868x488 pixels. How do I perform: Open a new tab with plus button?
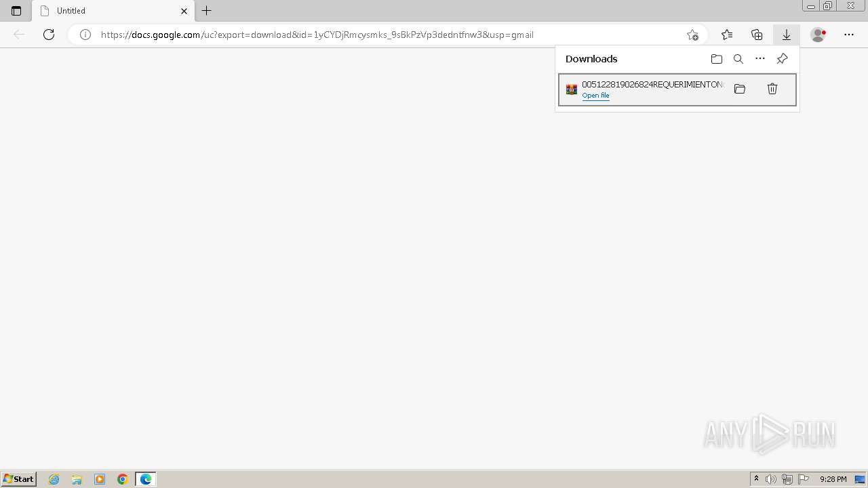(207, 11)
